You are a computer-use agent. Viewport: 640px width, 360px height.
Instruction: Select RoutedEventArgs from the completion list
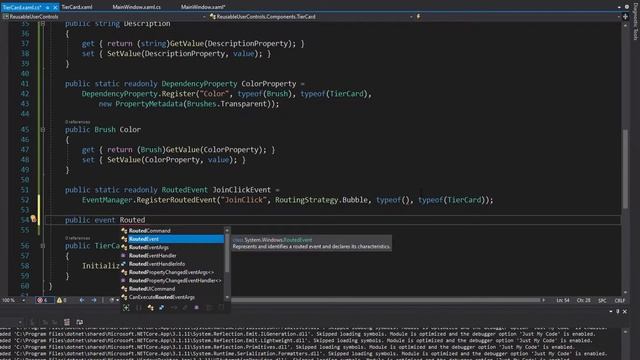click(x=172, y=247)
